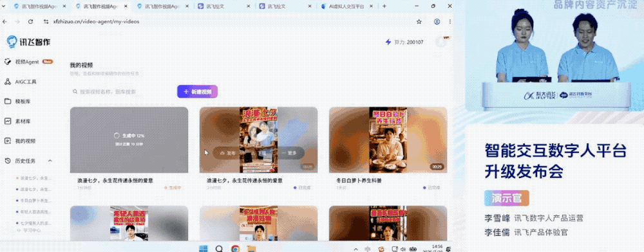Viewport: 644px width, 252px height.
Task: Open the Chrome profile icon
Action: point(437,21)
